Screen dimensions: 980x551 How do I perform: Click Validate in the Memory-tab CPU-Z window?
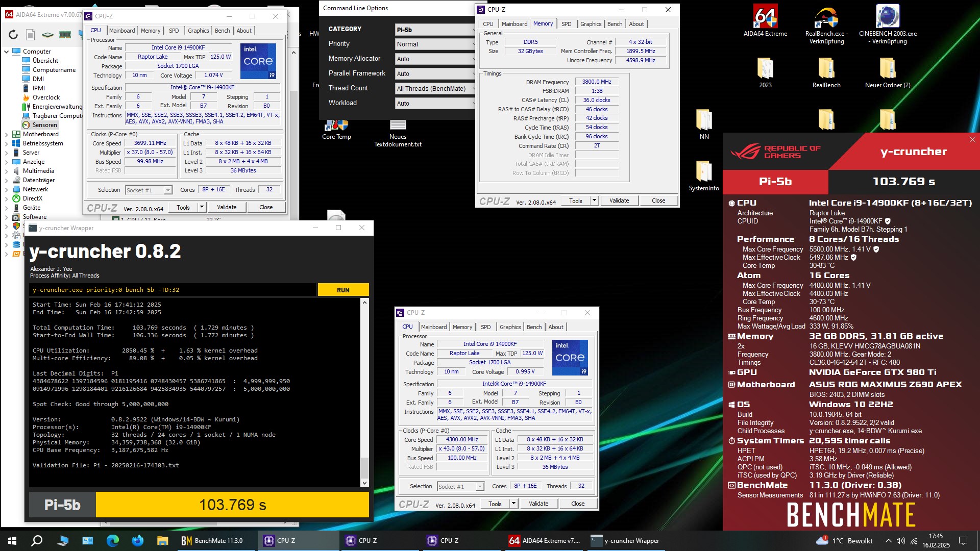click(619, 201)
